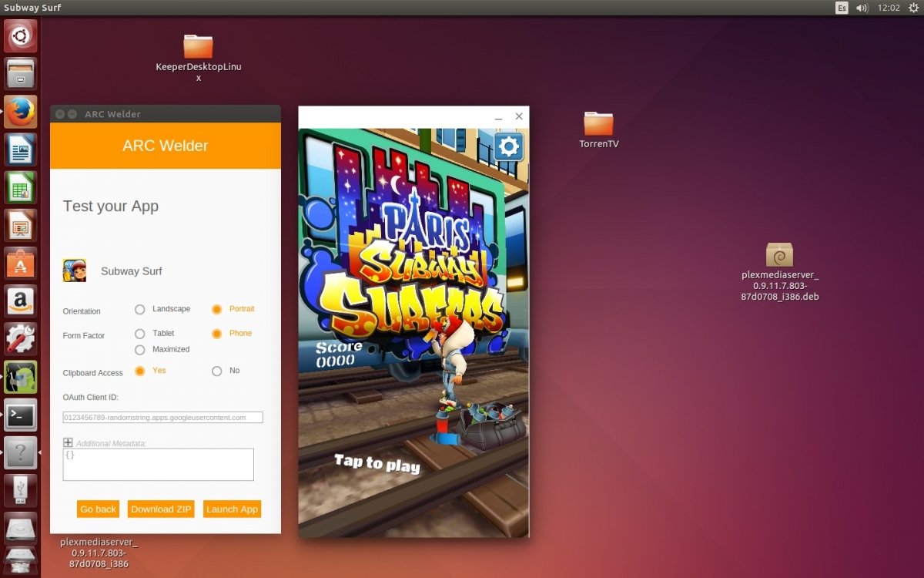Close the Subway Surfers game window
924x578 pixels.
pos(519,116)
